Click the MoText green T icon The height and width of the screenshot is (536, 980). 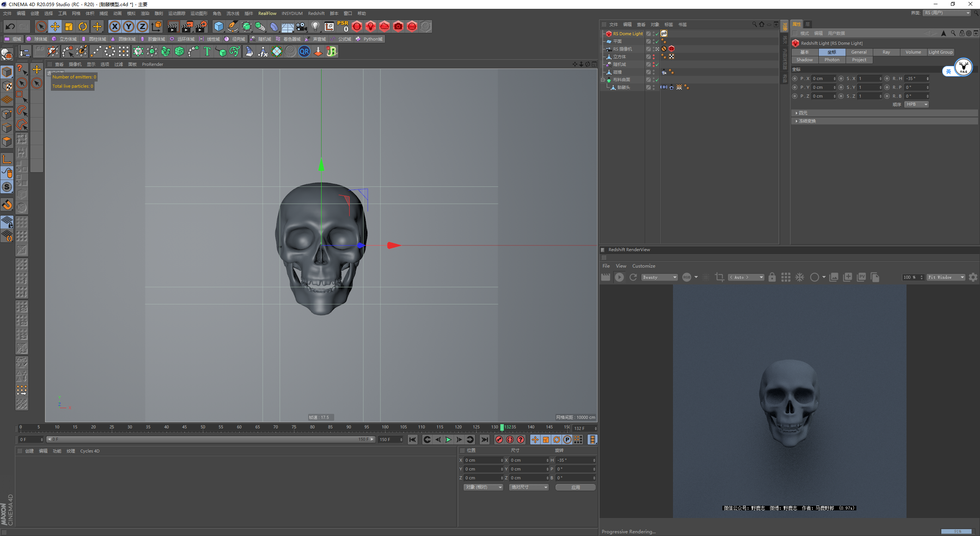click(207, 51)
